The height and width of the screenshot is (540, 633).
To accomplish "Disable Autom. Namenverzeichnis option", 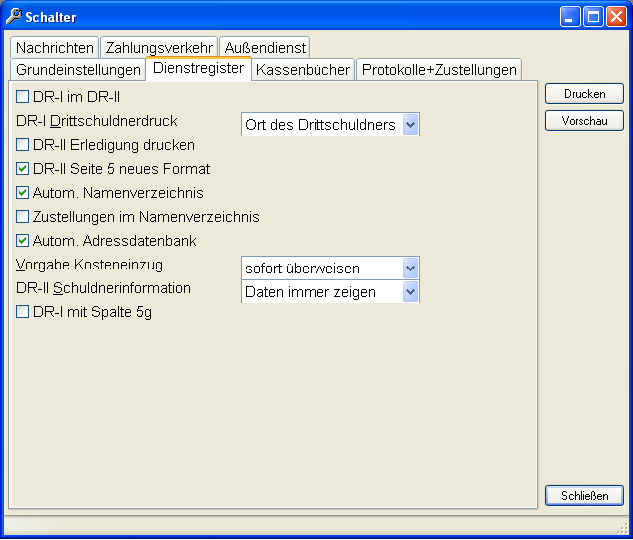I will point(22,193).
